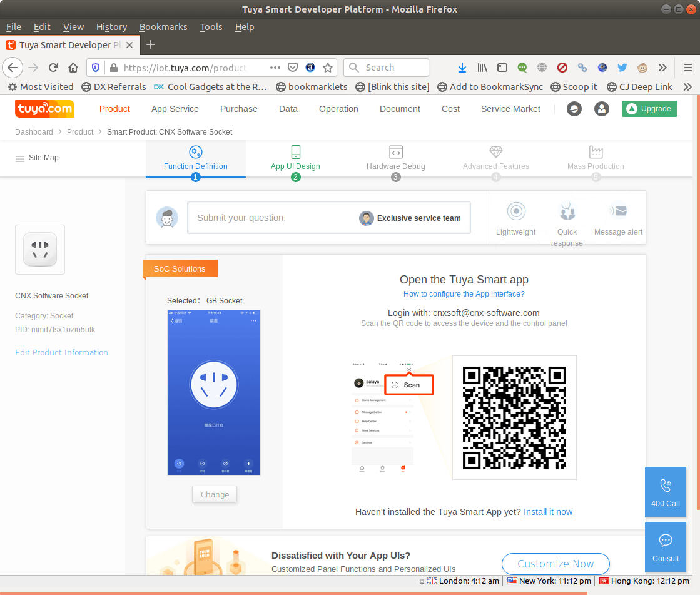This screenshot has height=595, width=700.
Task: Open the Product top navigation item
Action: (x=114, y=109)
